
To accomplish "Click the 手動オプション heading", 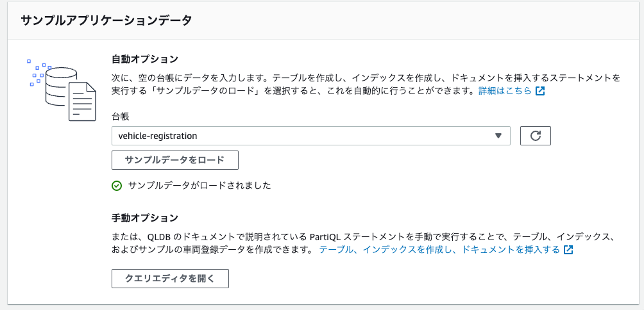I will (145, 218).
